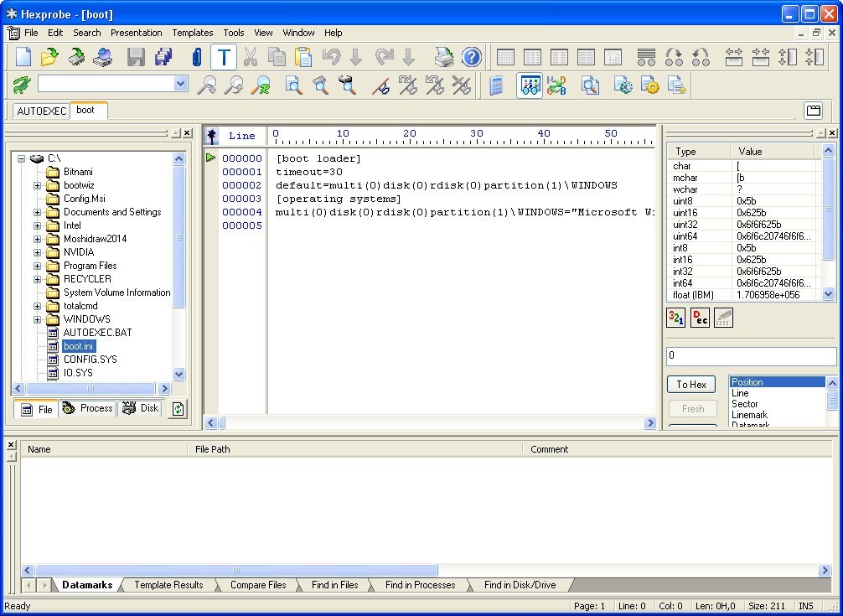
Task: Click the H-D-O-B base converter icon
Action: [x=556, y=85]
